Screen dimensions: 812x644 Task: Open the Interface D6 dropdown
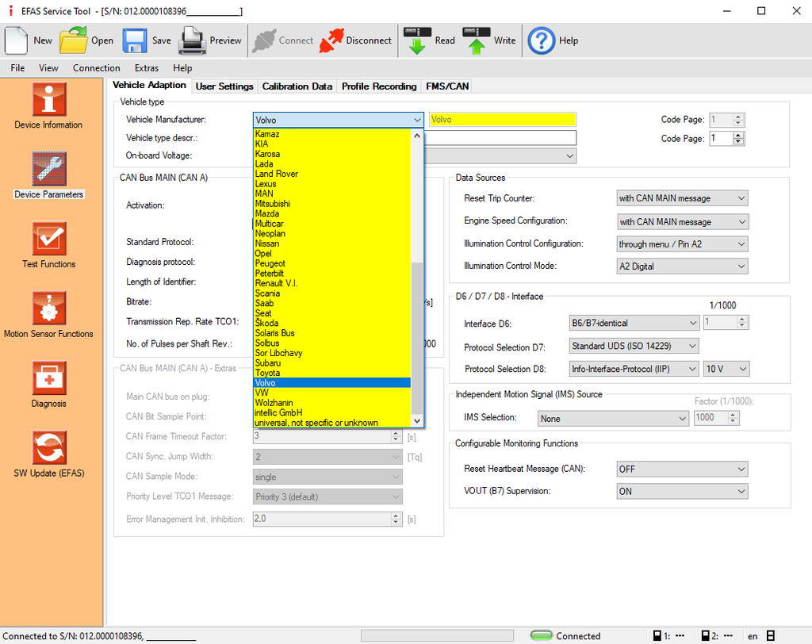(x=634, y=323)
